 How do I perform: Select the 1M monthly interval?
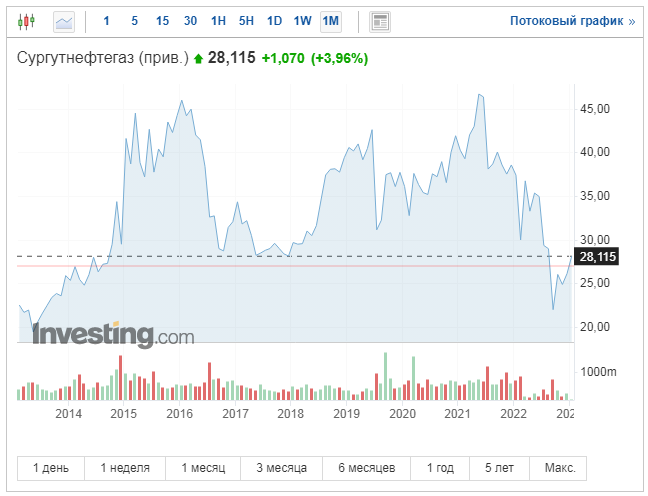click(x=331, y=20)
